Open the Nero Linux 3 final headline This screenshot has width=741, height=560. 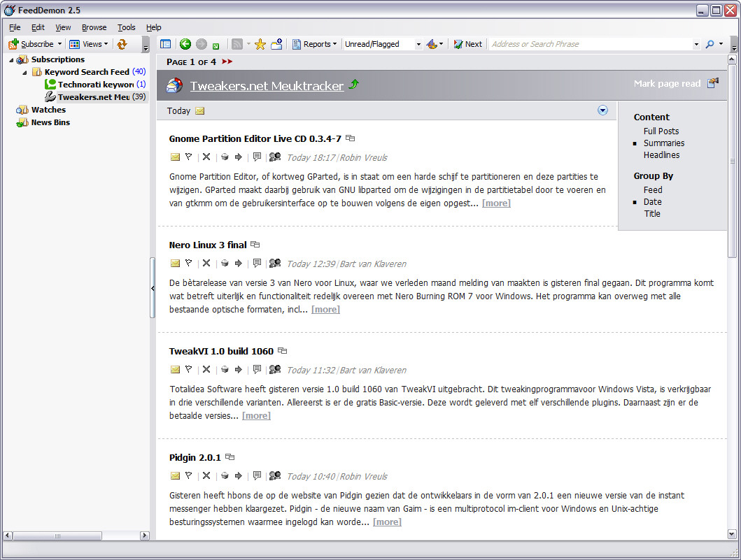tap(208, 245)
